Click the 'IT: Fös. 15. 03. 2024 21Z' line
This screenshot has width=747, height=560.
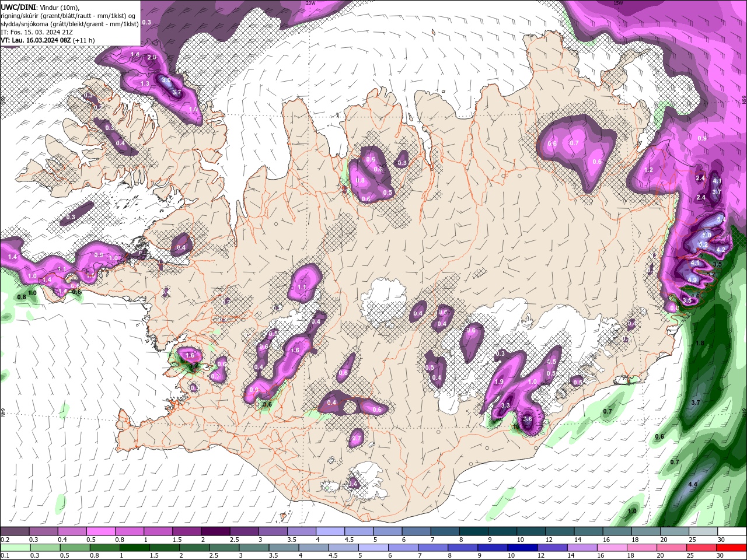pos(38,32)
